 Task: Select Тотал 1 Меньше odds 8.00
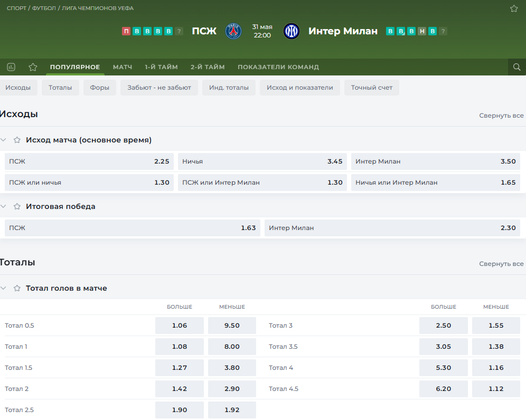point(232,347)
